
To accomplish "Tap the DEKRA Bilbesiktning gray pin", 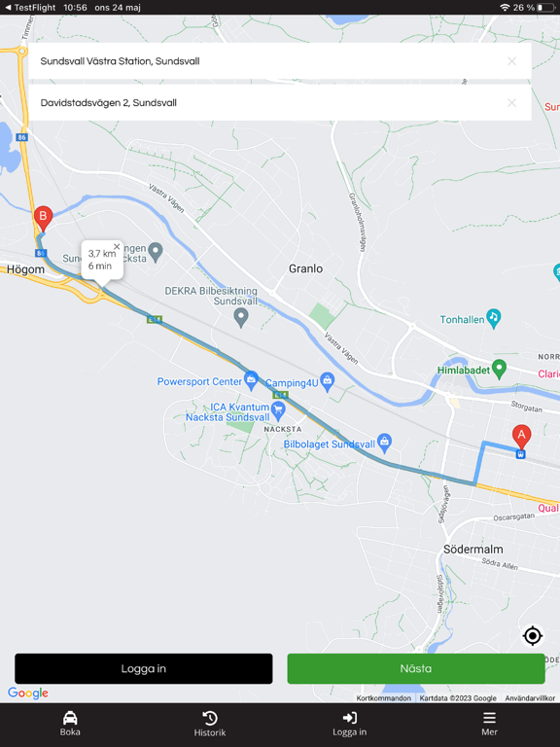I will point(241,317).
